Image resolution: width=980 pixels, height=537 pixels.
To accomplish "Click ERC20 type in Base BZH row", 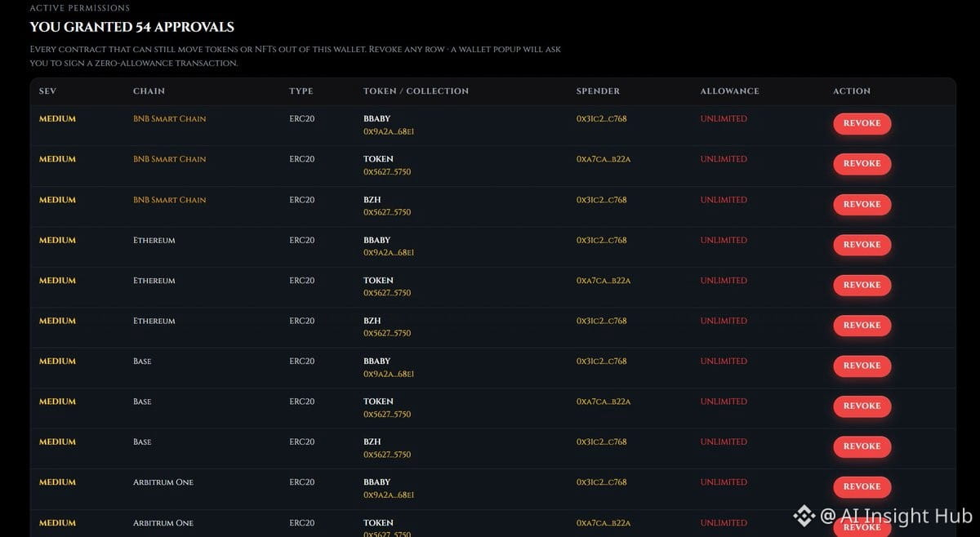I will (301, 442).
